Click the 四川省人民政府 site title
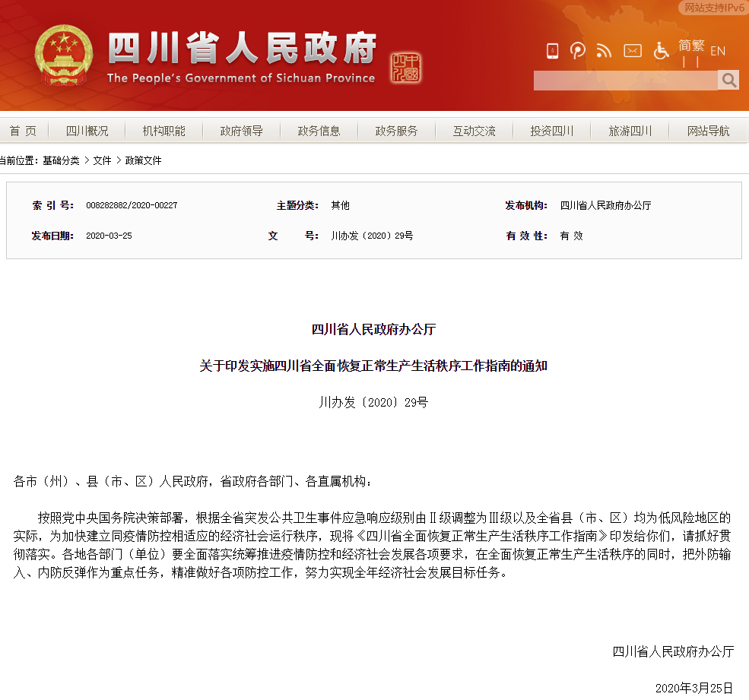Image resolution: width=749 pixels, height=700 pixels. [242, 48]
